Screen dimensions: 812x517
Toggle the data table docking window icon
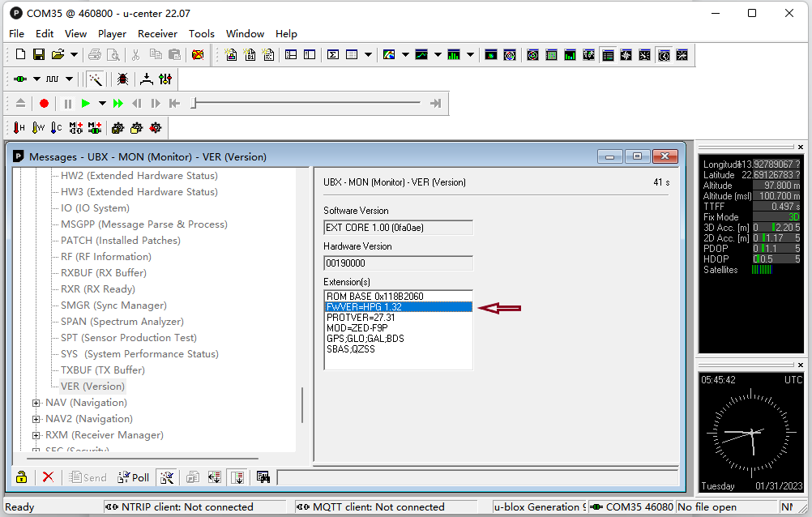(608, 55)
